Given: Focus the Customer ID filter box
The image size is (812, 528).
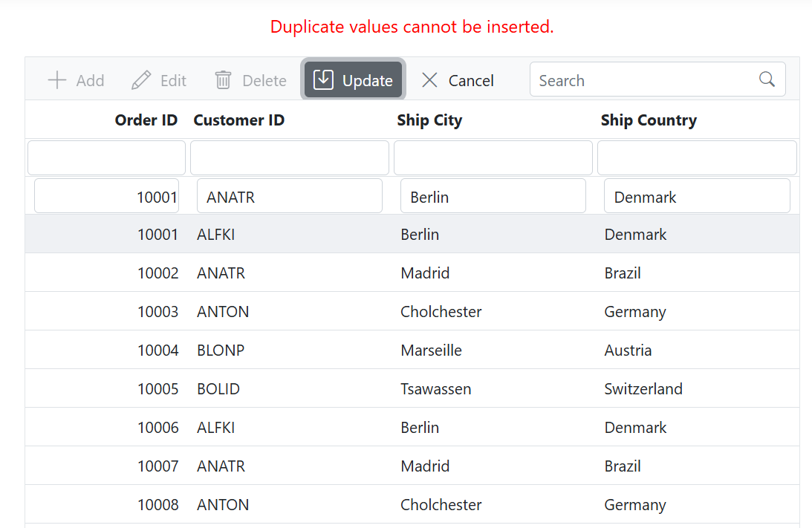Looking at the screenshot, I should pos(290,157).
